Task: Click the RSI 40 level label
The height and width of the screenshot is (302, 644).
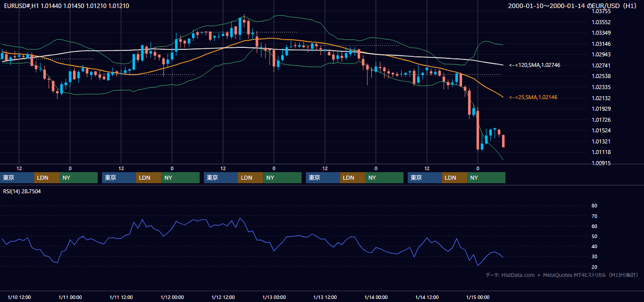Action: [594, 247]
